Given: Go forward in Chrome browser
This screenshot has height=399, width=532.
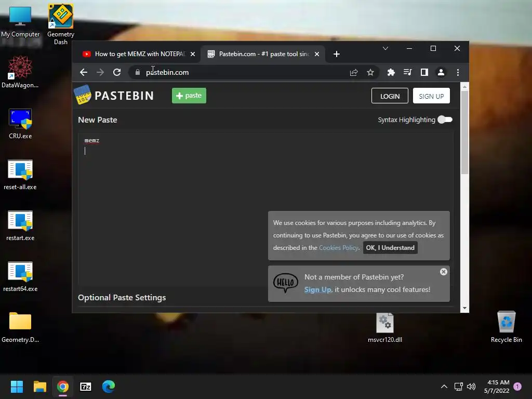Looking at the screenshot, I should (100, 72).
